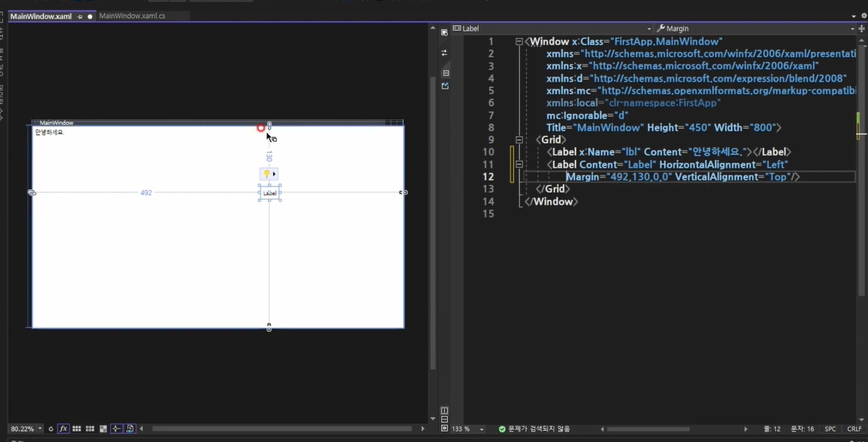
Task: Click the right margin anchor icon
Action: tap(404, 193)
